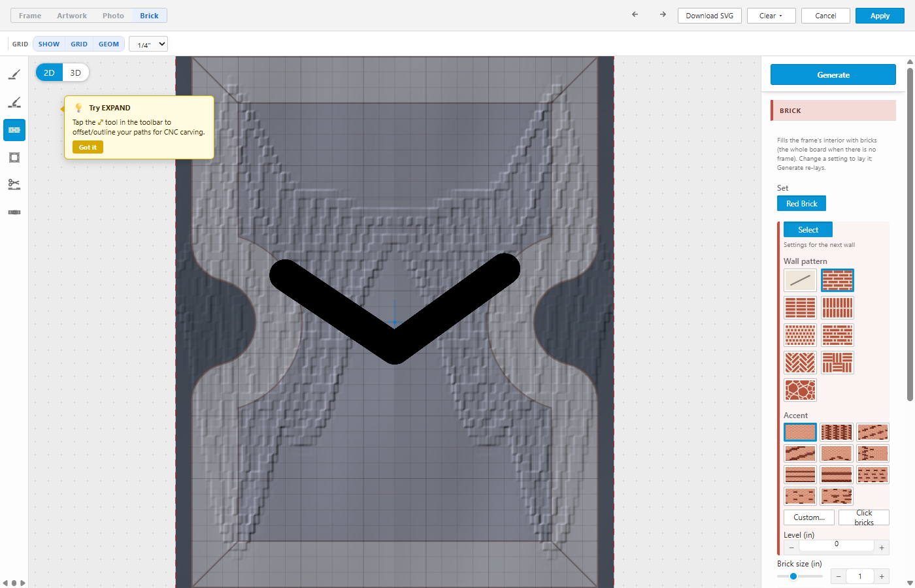
Task: Select the brick wall tool in sidebar
Action: pyautogui.click(x=14, y=130)
